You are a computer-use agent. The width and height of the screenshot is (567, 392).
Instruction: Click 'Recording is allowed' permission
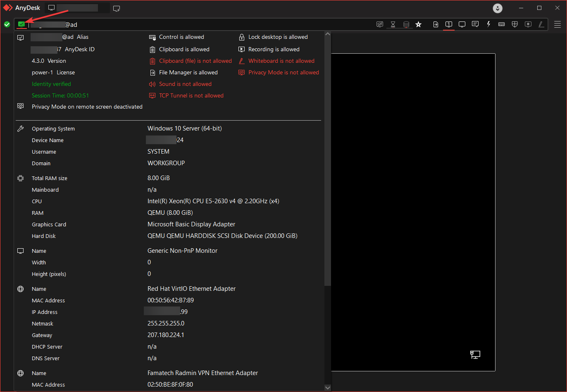tap(274, 49)
